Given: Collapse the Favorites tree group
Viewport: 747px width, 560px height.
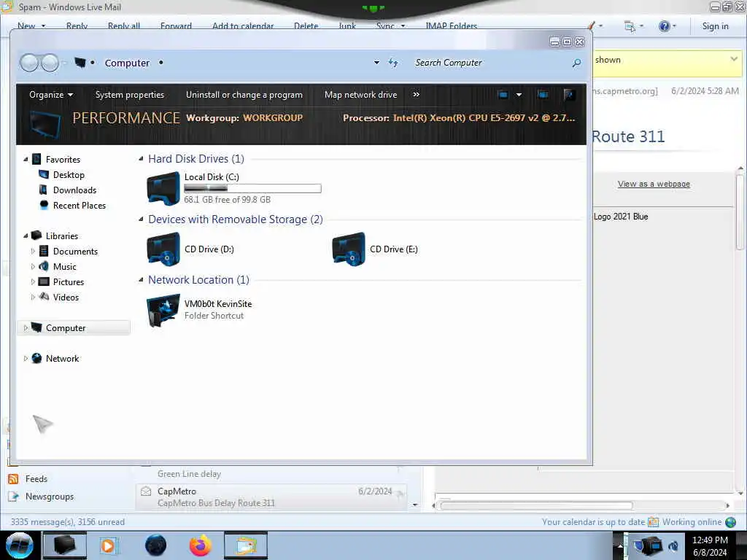Looking at the screenshot, I should pos(26,160).
